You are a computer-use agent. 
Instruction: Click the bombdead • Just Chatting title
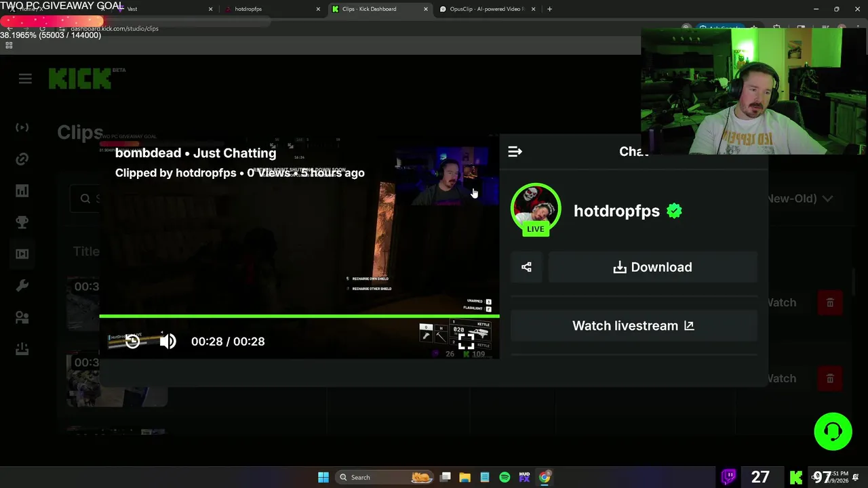click(x=195, y=153)
